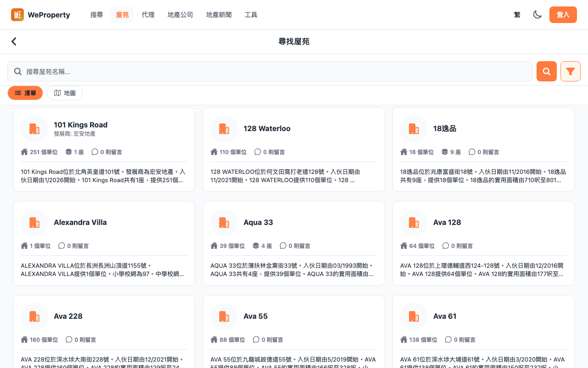
Task: Click the house units icon on 18逸品 card
Action: coord(404,152)
